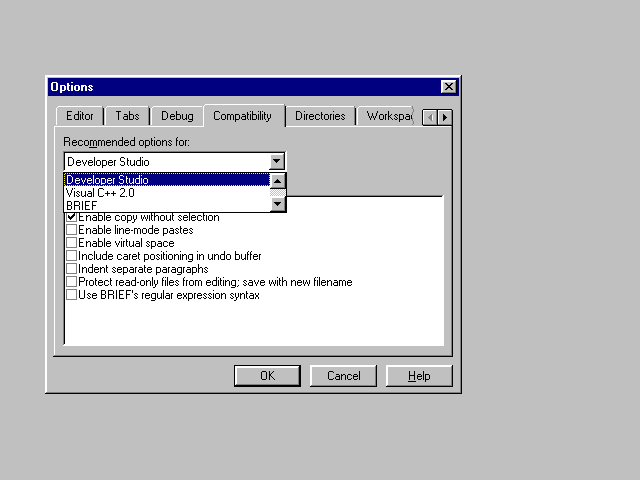Collapse the Recommended options dropdown arrow
Screen dimensions: 640x480
277,161
